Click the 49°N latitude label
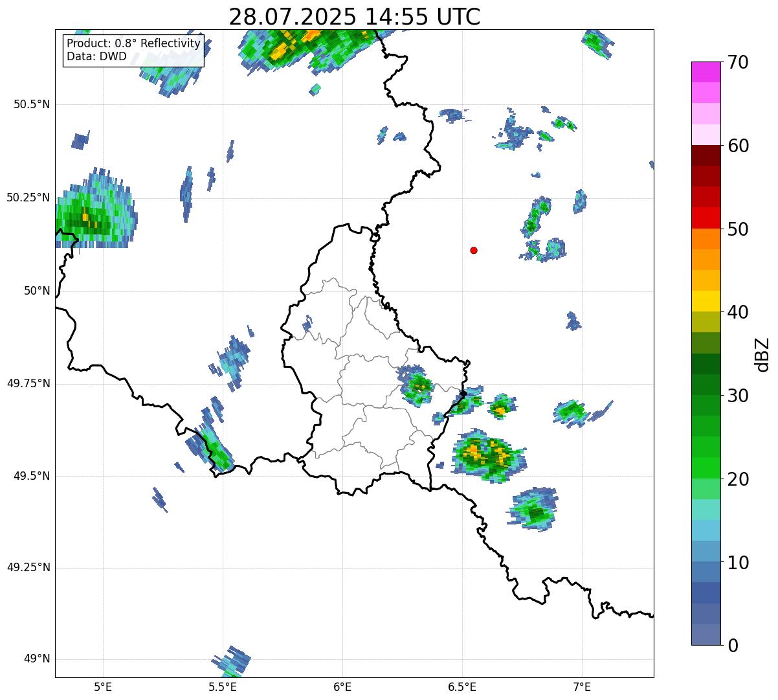The image size is (778, 700). (x=37, y=659)
